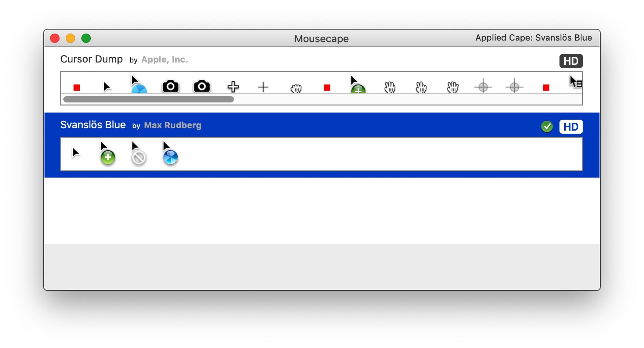Toggle the HD badge on Svanslös Blue
644x348 pixels.
(x=571, y=127)
